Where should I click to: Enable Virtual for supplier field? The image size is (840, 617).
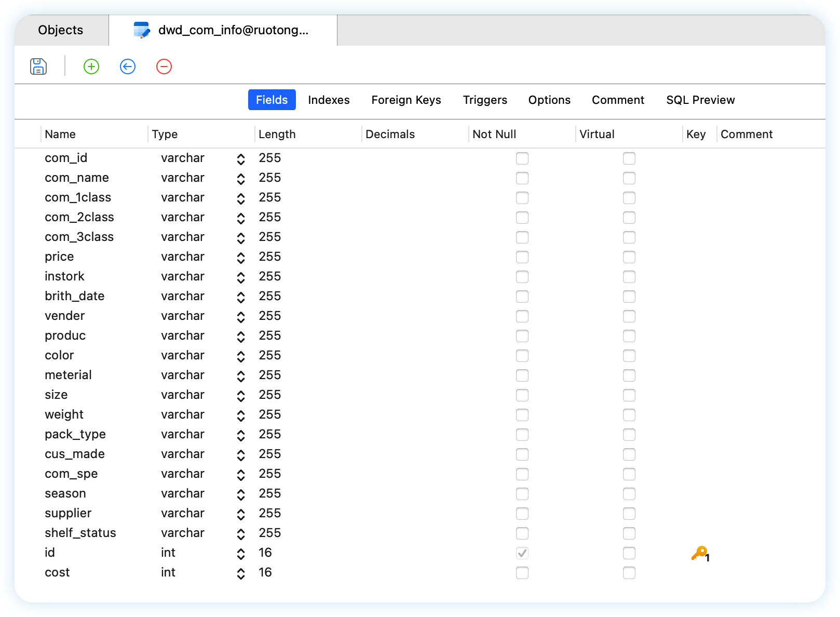pos(629,514)
